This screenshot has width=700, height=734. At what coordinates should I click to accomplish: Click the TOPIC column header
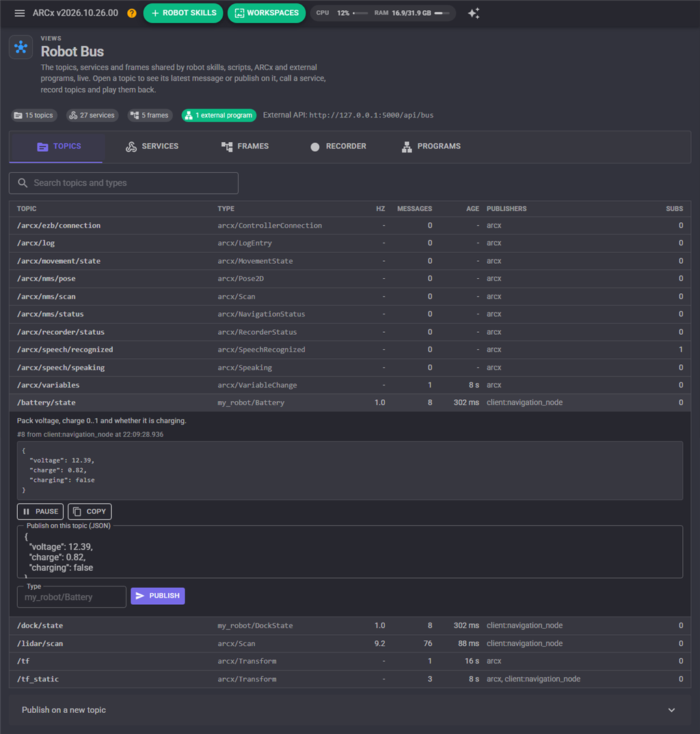tap(27, 208)
